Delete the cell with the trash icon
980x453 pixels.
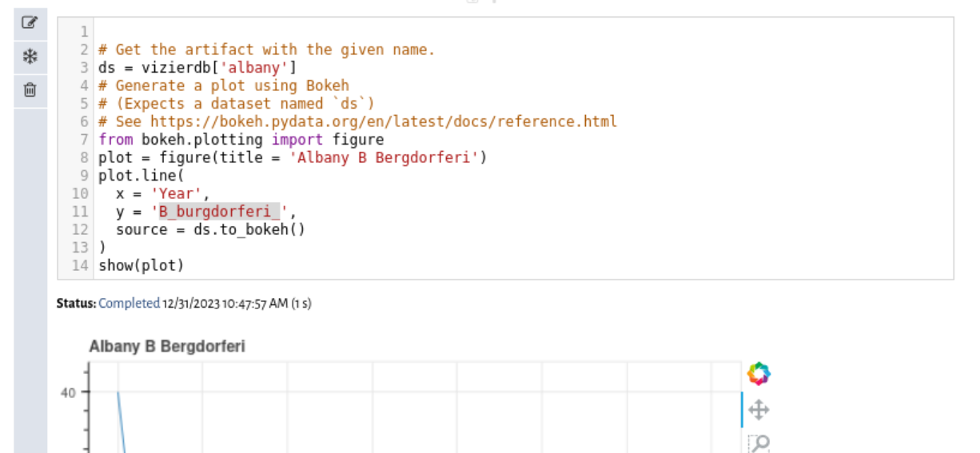(30, 90)
